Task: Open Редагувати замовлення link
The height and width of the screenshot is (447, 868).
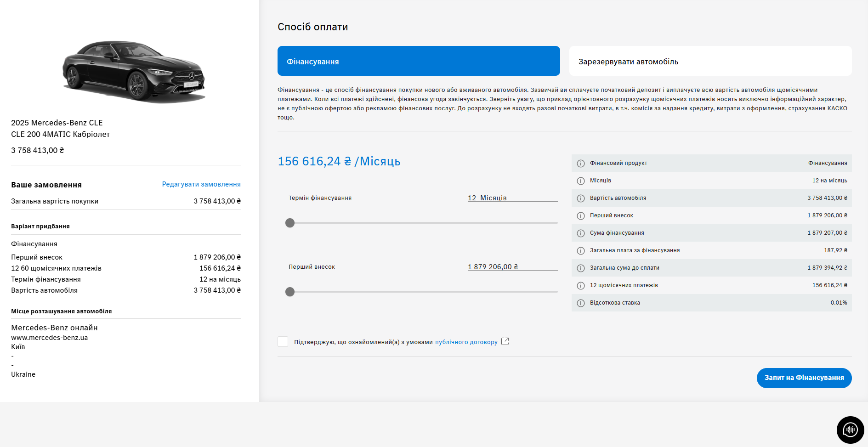Action: [x=201, y=184]
